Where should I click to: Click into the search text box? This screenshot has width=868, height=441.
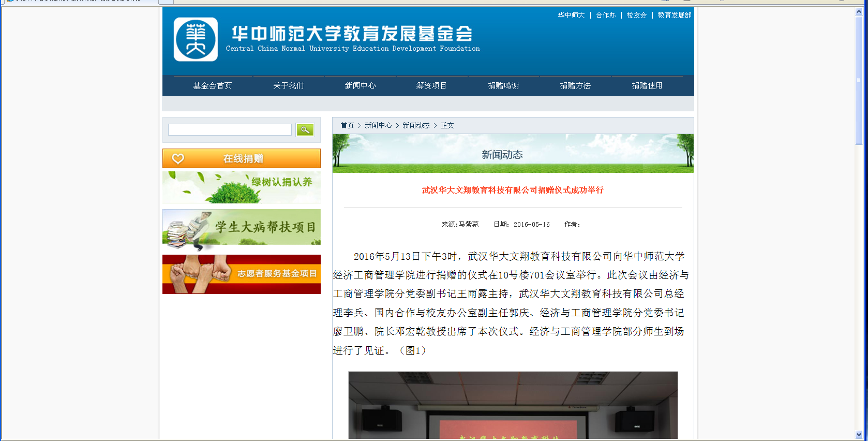tap(230, 130)
